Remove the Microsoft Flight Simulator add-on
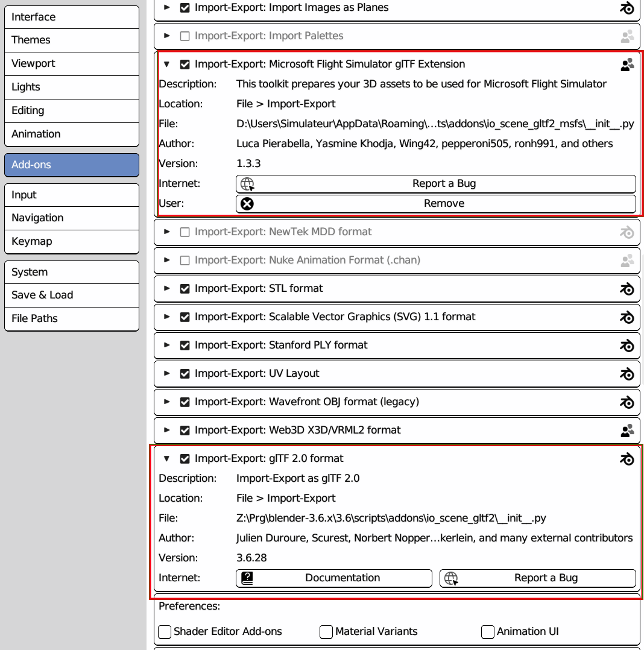Viewport: 644px width, 650px height. point(436,204)
